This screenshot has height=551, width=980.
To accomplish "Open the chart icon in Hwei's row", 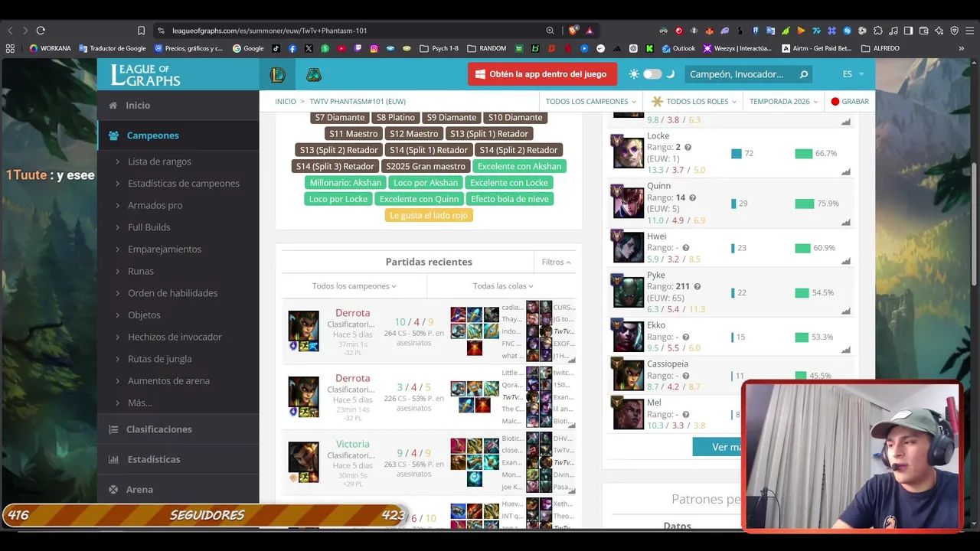I will (x=846, y=261).
